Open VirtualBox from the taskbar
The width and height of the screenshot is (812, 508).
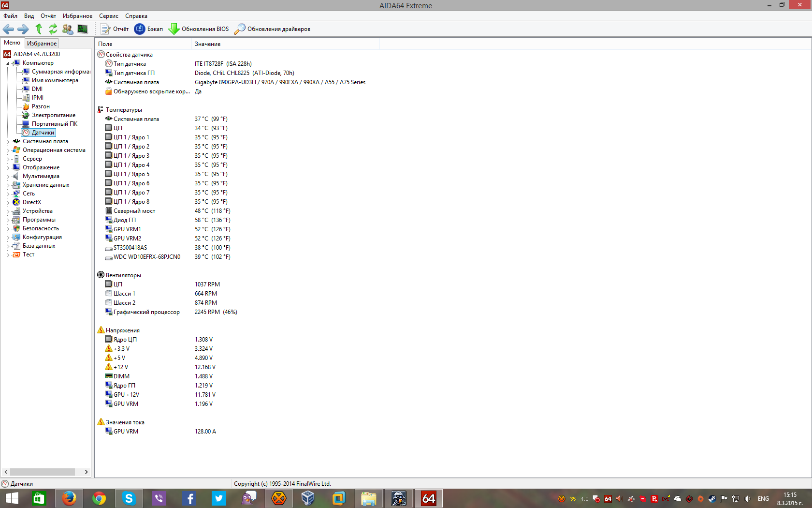pyautogui.click(x=308, y=498)
